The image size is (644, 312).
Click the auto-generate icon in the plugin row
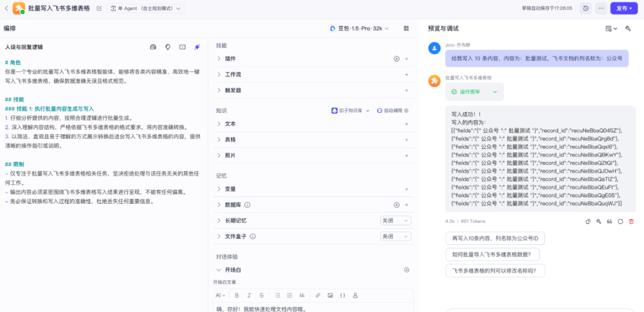(397, 58)
